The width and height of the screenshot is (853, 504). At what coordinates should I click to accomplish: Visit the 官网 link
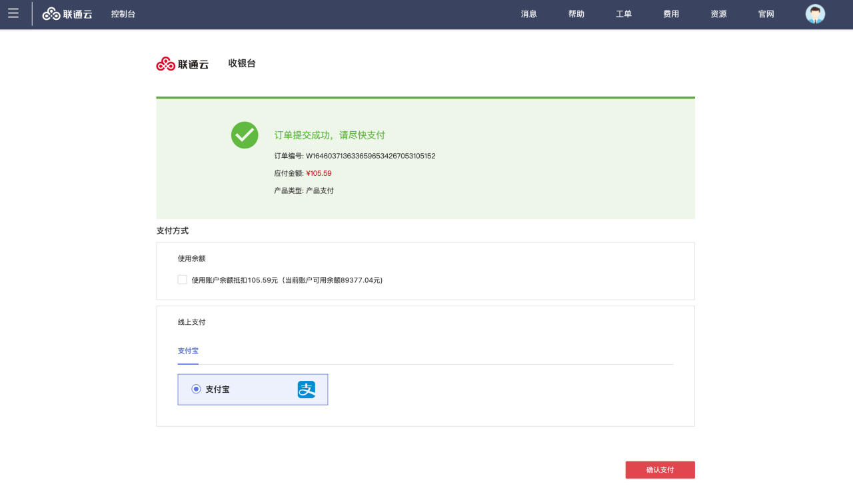[x=766, y=14]
